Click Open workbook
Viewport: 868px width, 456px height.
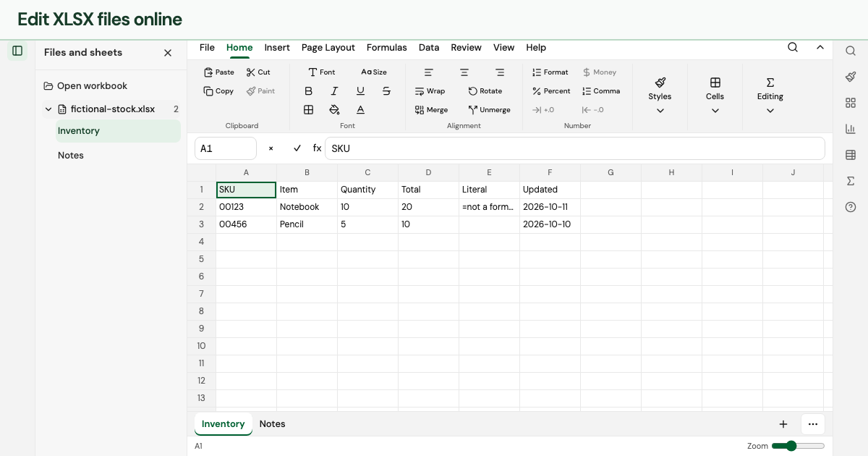tap(85, 86)
